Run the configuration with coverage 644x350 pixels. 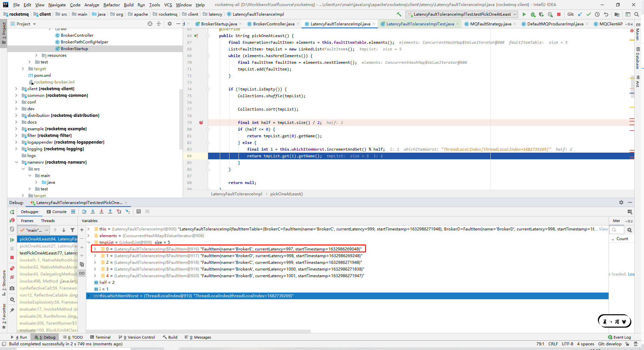tap(541, 14)
